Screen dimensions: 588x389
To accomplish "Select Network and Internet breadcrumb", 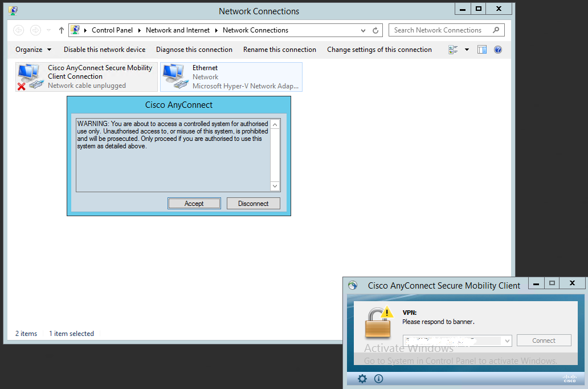I will click(x=178, y=30).
